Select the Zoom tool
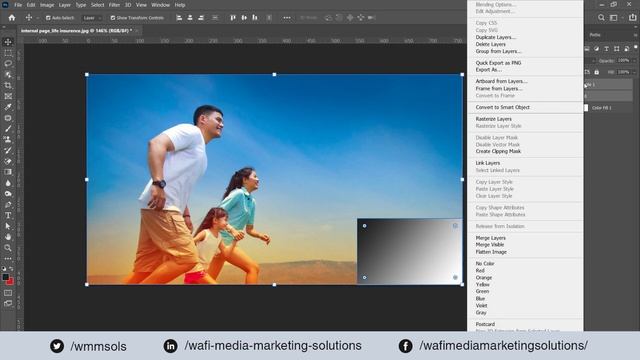 click(x=8, y=248)
